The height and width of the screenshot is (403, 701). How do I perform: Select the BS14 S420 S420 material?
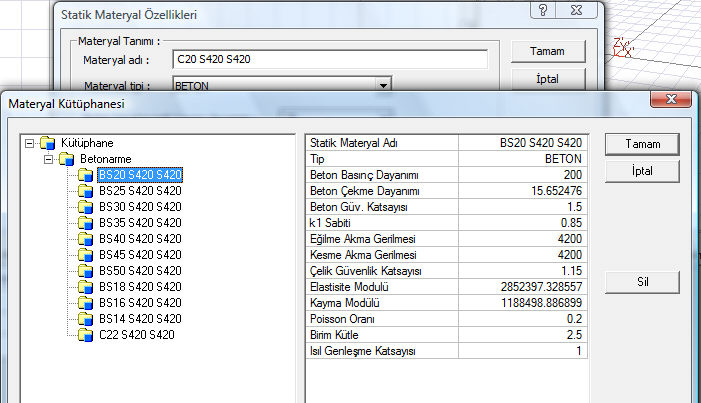coord(140,319)
